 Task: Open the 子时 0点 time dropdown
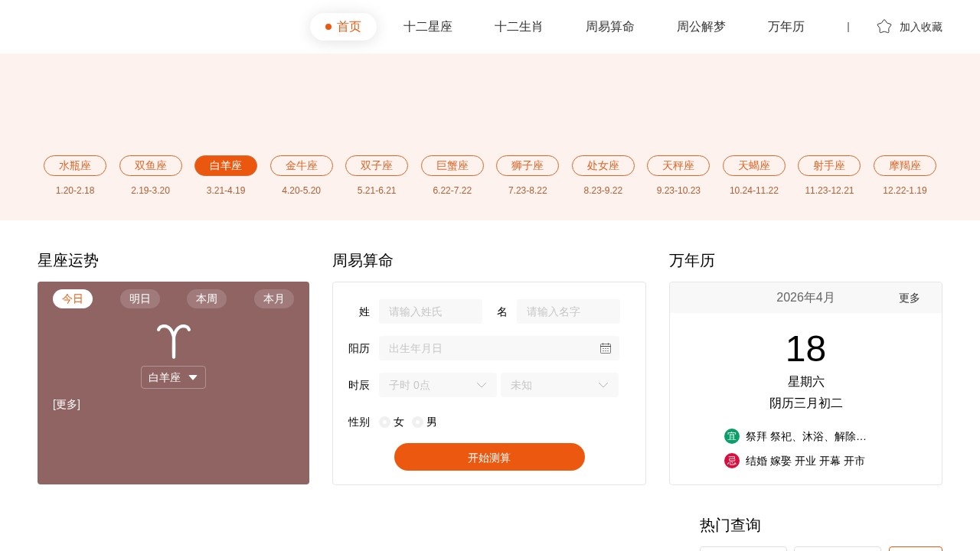click(437, 385)
